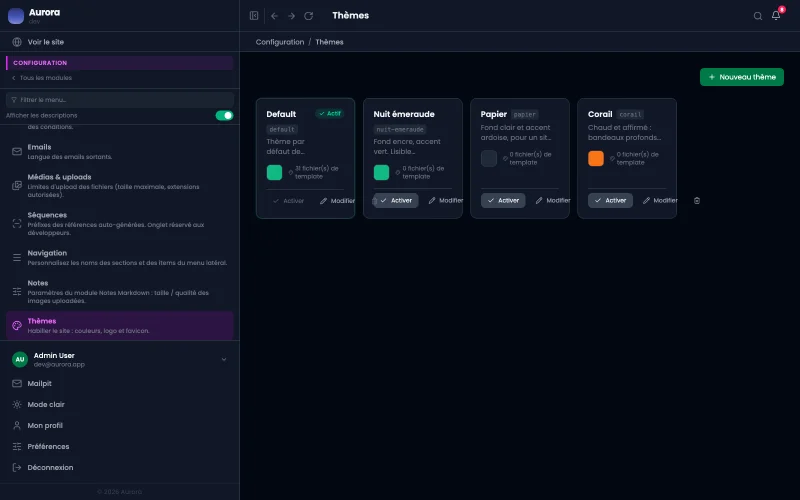Toggle Afficher les descriptions switch
The image size is (800, 500).
pyautogui.click(x=224, y=115)
